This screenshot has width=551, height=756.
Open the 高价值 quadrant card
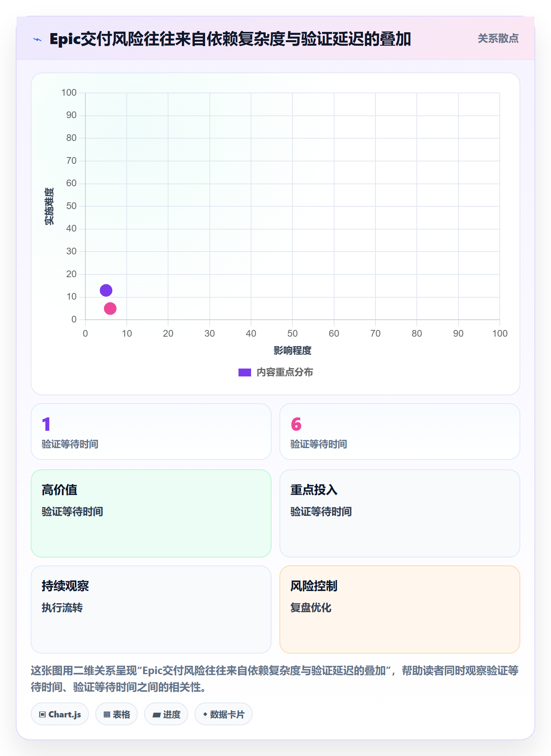(151, 513)
